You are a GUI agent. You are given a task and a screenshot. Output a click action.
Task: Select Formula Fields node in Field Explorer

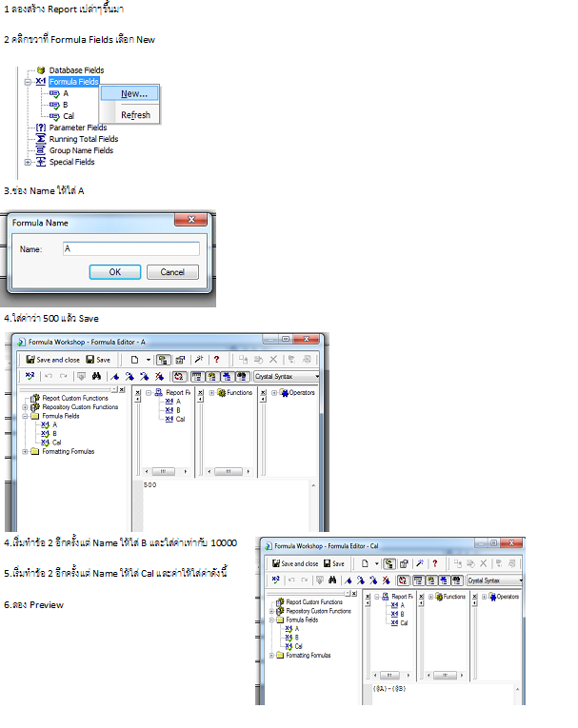pyautogui.click(x=74, y=82)
